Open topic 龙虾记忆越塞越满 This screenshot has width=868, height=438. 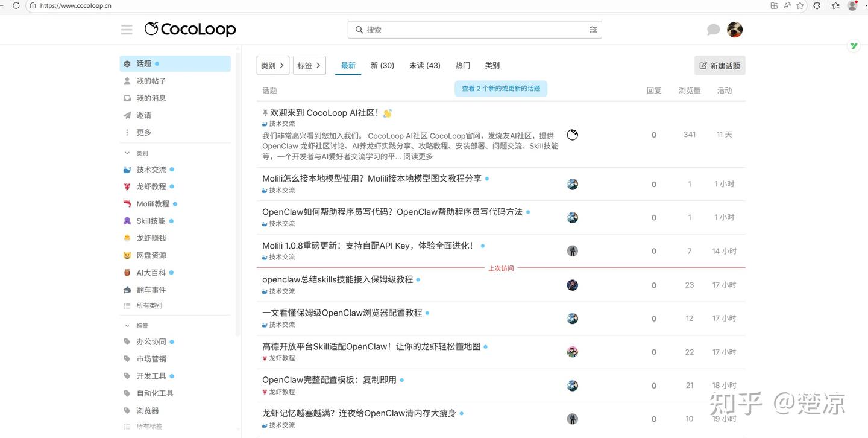pyautogui.click(x=359, y=413)
